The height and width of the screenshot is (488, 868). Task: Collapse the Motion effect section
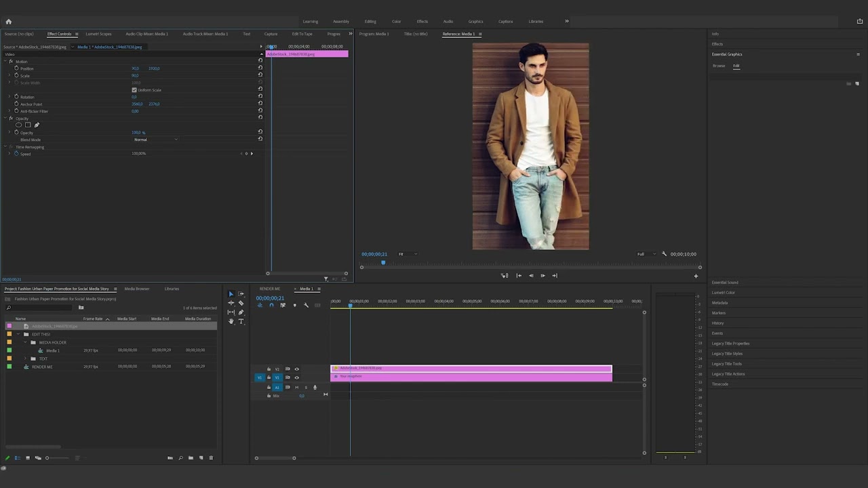[x=5, y=62]
